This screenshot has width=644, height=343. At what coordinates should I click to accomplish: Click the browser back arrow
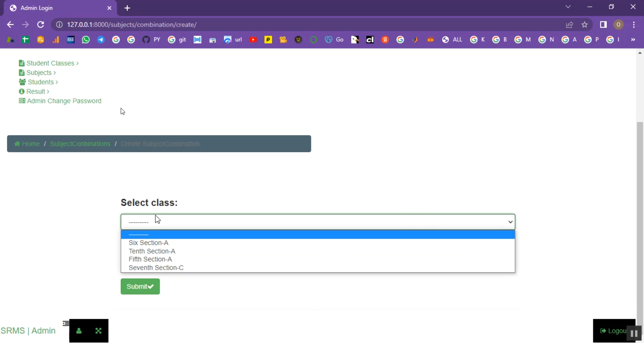(10, 24)
